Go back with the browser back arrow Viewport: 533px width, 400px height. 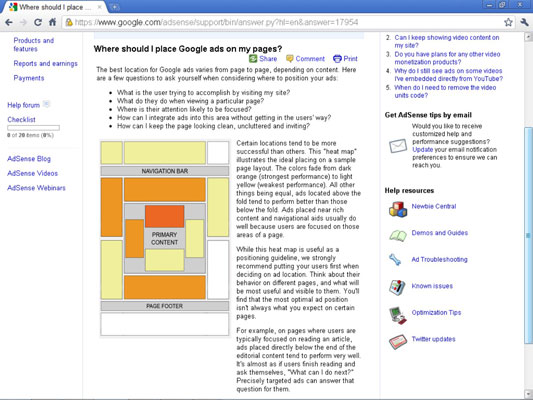[9, 22]
